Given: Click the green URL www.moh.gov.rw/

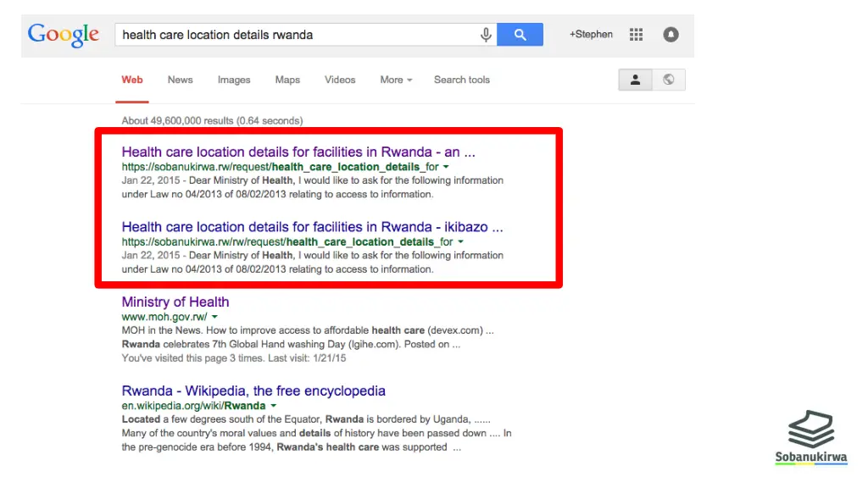Looking at the screenshot, I should click(164, 317).
